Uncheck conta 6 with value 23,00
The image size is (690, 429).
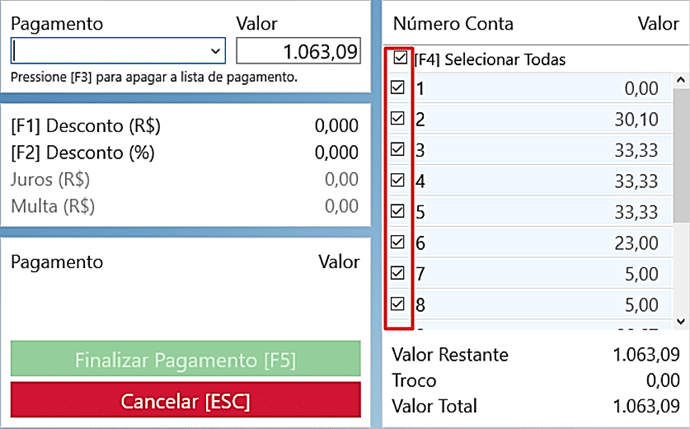coord(398,242)
